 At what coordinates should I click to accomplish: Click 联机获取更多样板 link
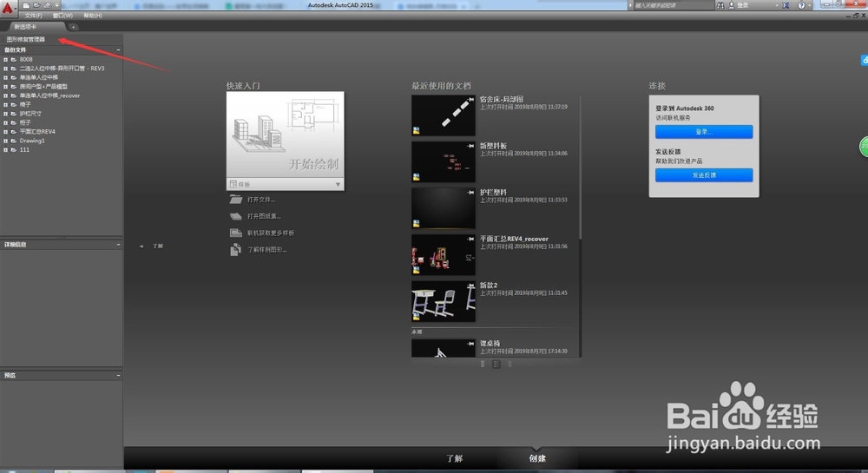tap(271, 233)
